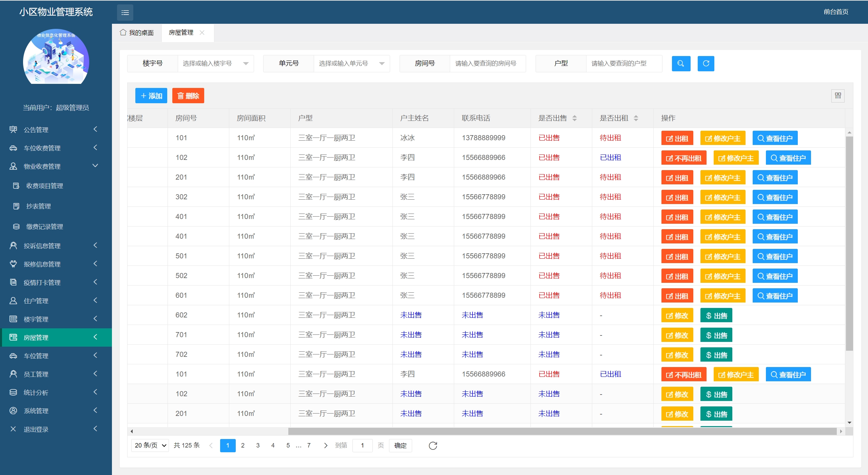Click the blue search magnifier button
The image size is (868, 475).
681,63
